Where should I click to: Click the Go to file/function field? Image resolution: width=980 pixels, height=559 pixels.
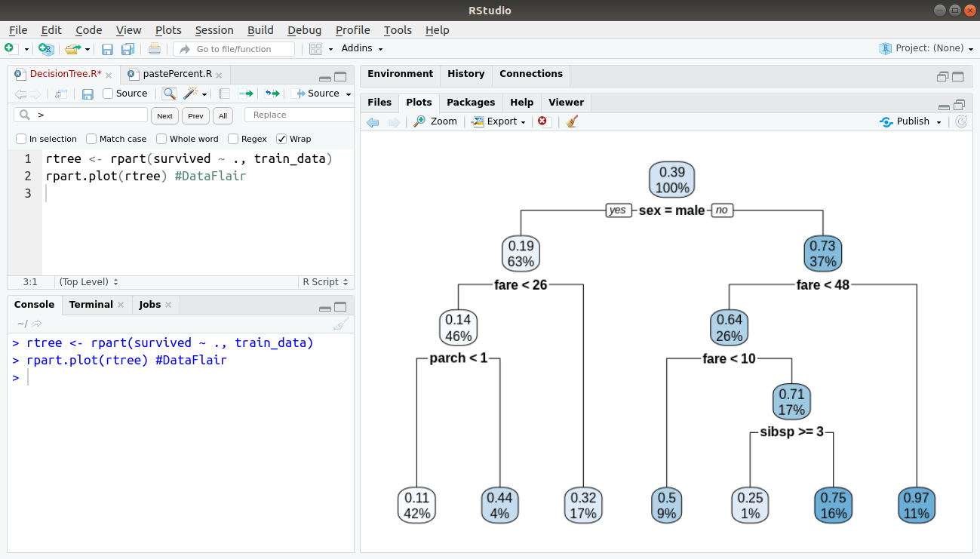[233, 49]
